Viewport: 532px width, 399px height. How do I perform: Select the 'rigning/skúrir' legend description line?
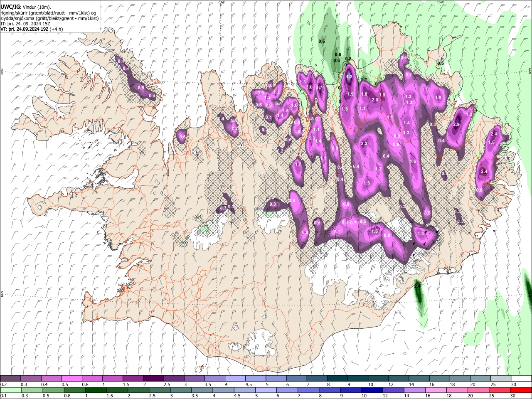click(48, 13)
